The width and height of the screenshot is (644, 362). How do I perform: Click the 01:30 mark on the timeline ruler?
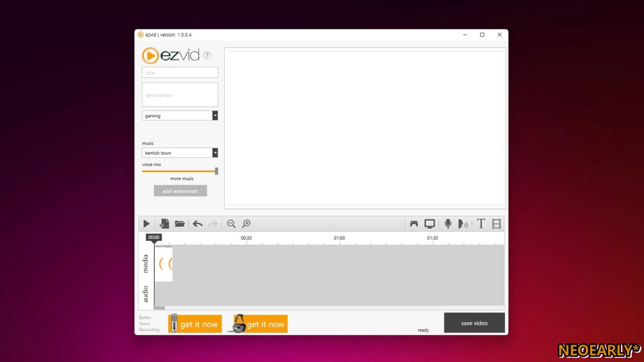point(432,238)
